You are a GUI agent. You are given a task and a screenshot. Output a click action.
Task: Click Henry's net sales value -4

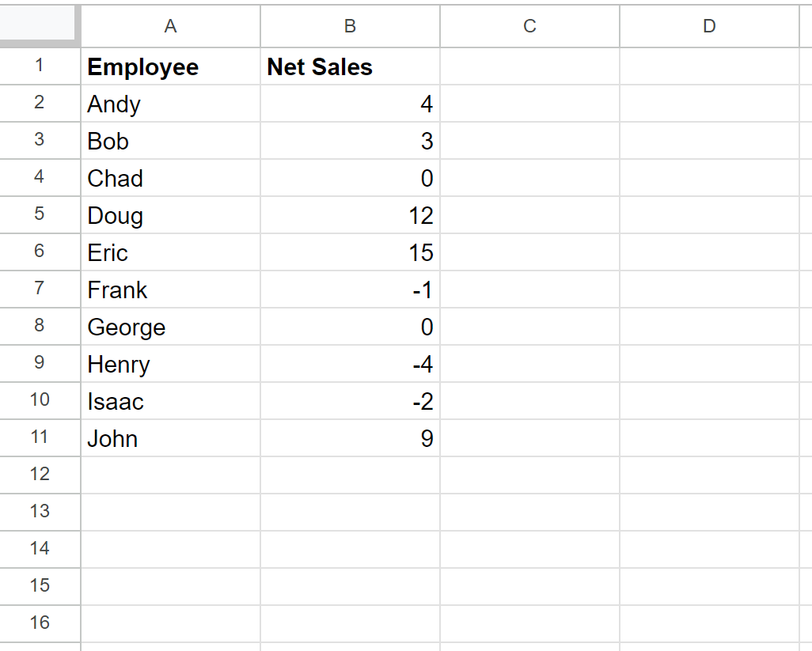click(350, 364)
